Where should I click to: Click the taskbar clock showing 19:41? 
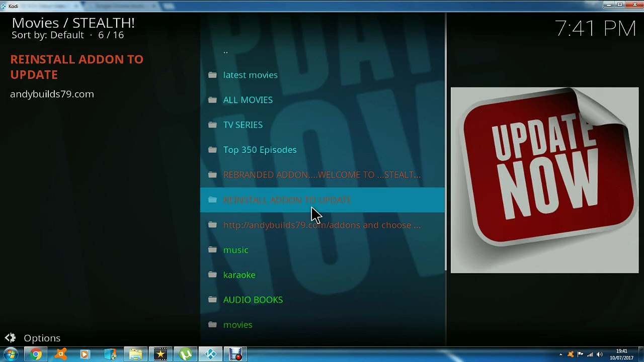click(x=622, y=354)
